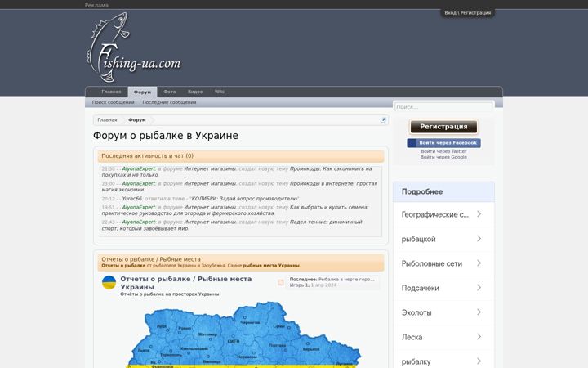This screenshot has height=368, width=588.
Task: Click Житомир region on the map
Action: pos(207,334)
